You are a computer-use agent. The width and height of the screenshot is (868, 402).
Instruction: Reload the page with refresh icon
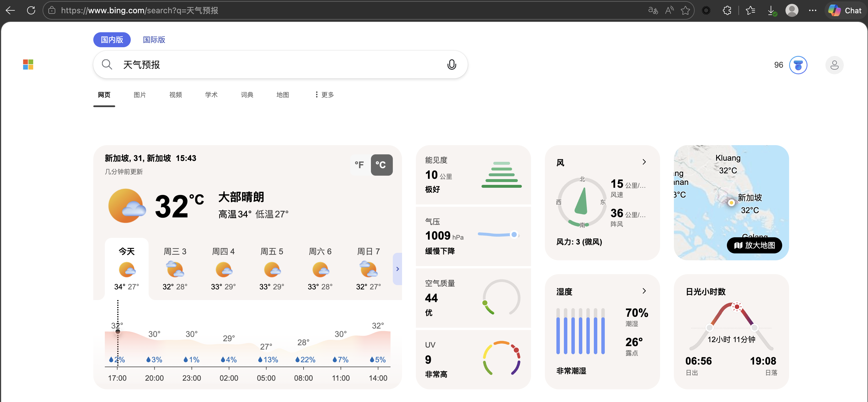click(31, 10)
